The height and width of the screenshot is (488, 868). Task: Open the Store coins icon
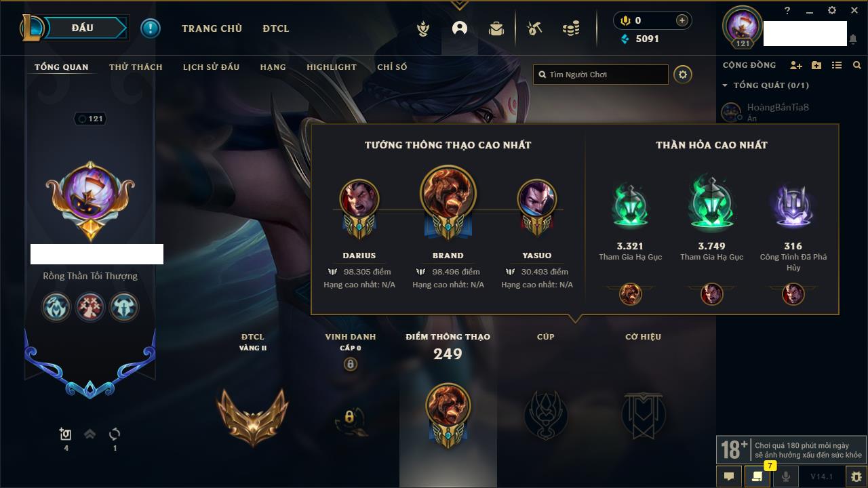tap(571, 28)
